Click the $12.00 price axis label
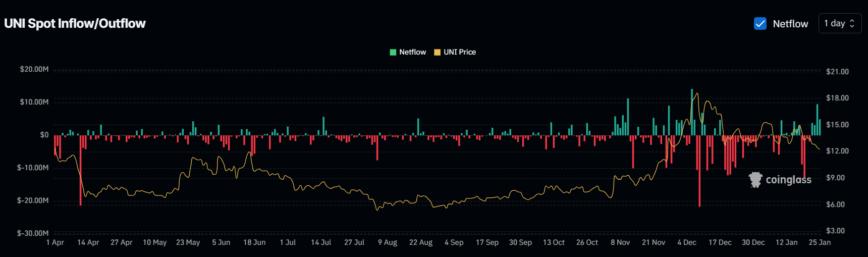 click(x=837, y=151)
